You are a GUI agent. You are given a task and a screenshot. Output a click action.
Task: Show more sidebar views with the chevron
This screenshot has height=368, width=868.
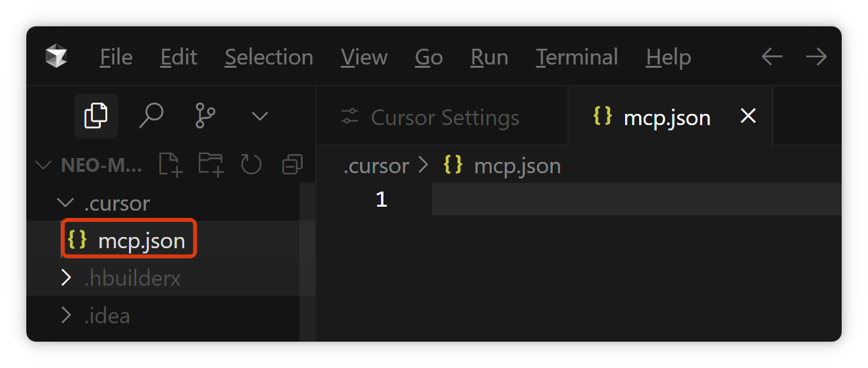coord(260,117)
